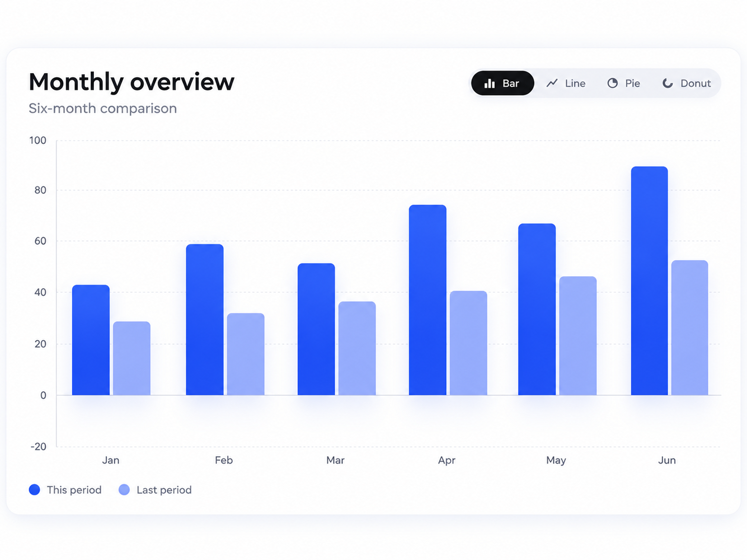Click the Six-month comparison subtitle
Screen dimensions: 747x560
pos(103,109)
